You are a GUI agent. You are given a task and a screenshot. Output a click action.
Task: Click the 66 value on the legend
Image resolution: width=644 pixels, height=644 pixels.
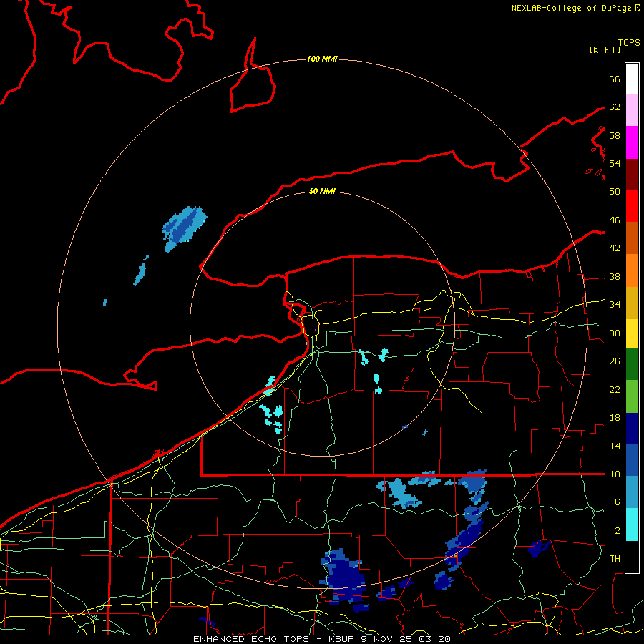[x=615, y=79]
